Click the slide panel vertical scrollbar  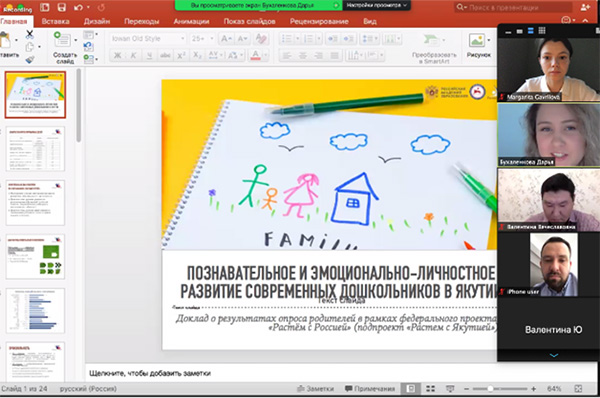pos(78,105)
